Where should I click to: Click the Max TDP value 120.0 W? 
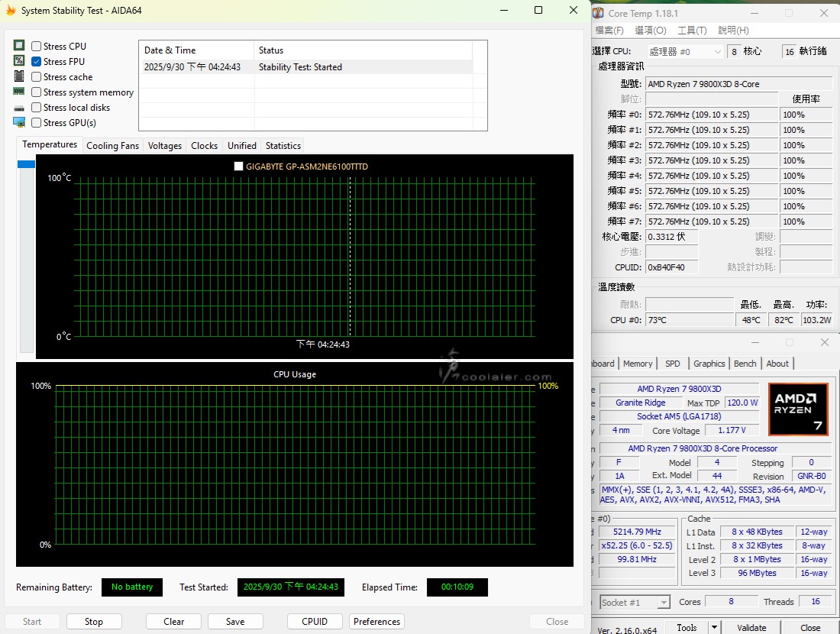click(742, 403)
